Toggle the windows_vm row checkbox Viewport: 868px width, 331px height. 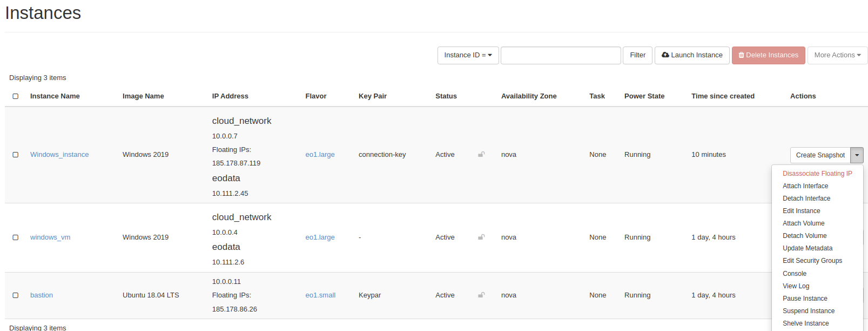16,237
